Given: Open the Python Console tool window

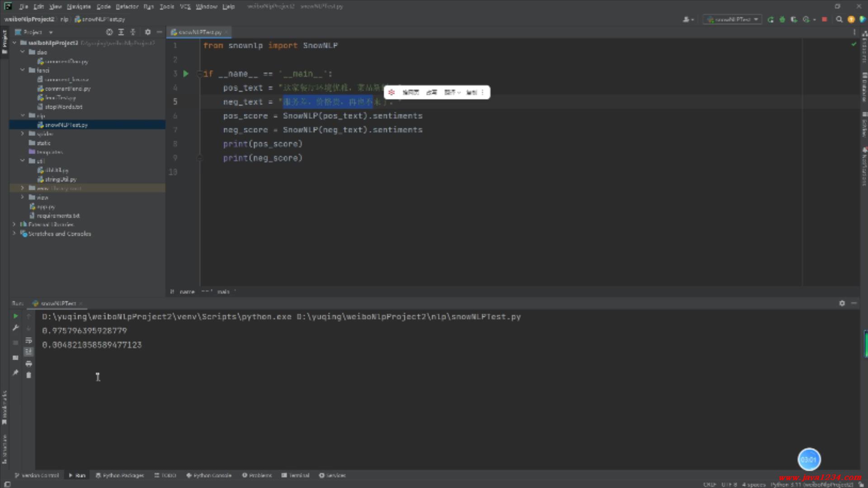Looking at the screenshot, I should [x=209, y=475].
